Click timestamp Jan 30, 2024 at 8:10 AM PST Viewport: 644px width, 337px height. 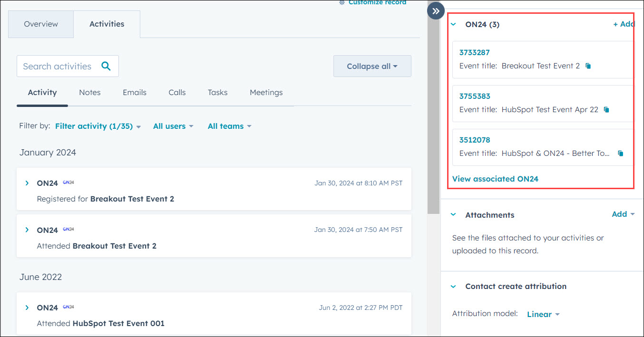359,183
